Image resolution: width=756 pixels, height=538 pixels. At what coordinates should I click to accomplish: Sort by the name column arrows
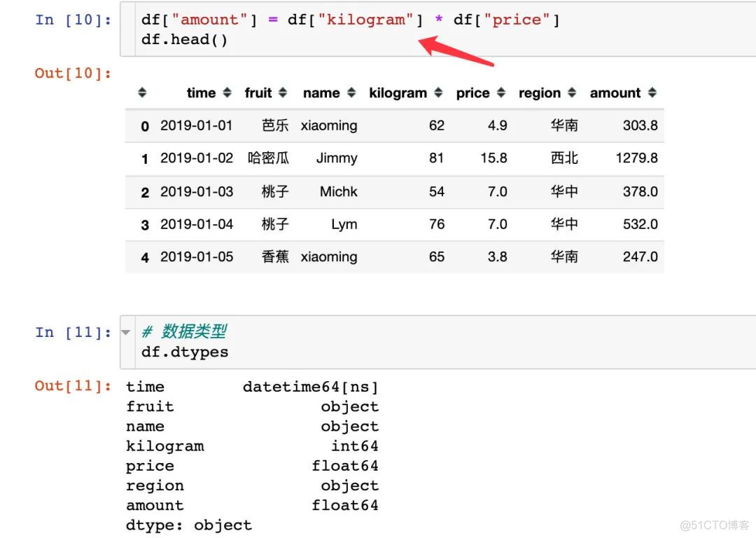click(x=351, y=92)
